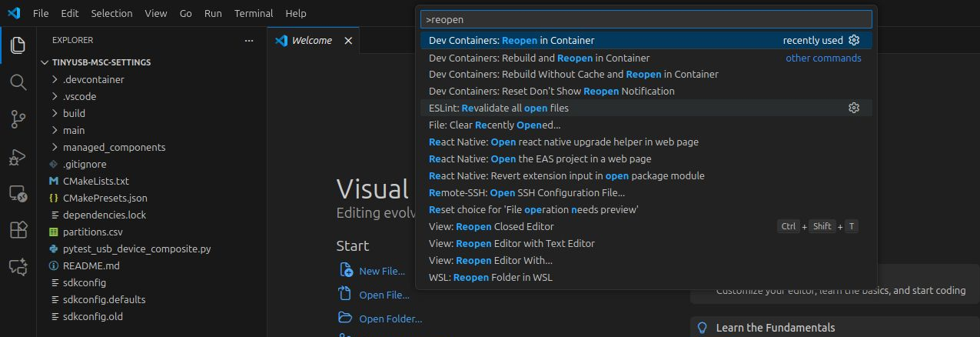Run Rebuild Without Cache and Reopen in Container

pyautogui.click(x=646, y=74)
